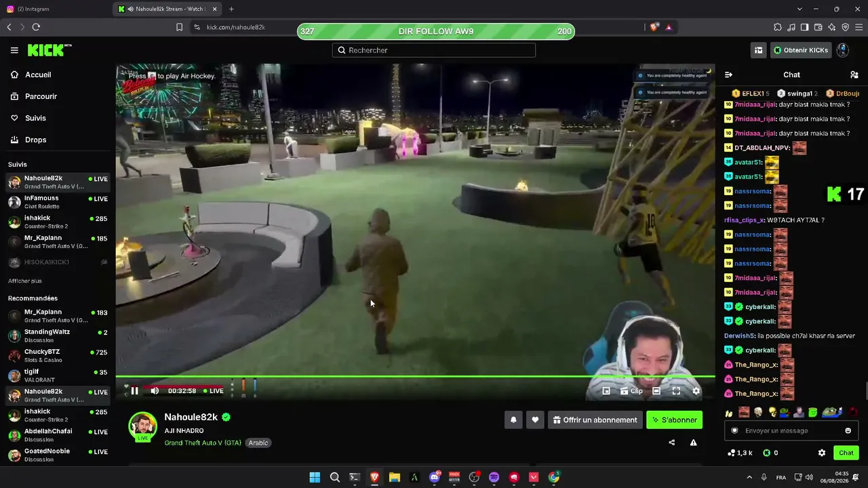The height and width of the screenshot is (488, 868).
Task: Open tiglif VALORANT channel
Action: (58, 375)
